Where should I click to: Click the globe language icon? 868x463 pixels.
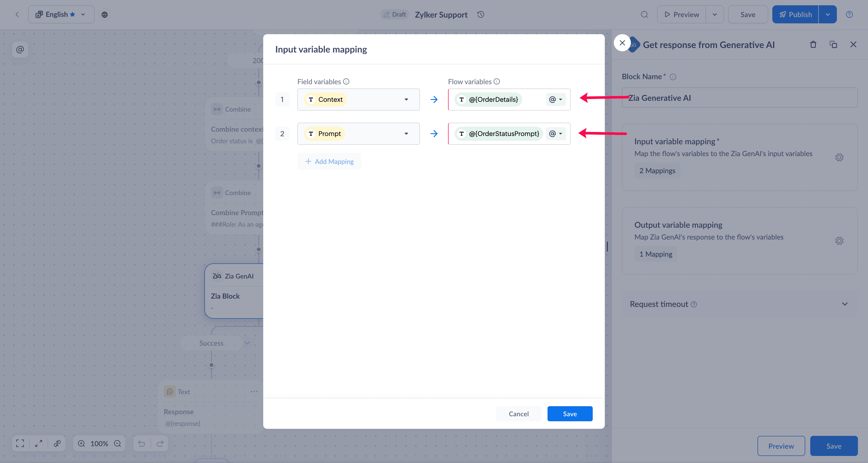coord(105,15)
